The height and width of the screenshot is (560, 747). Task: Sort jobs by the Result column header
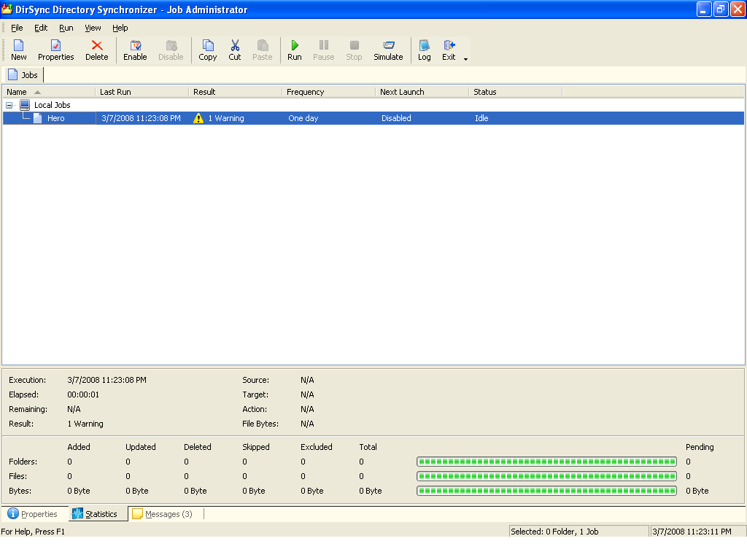pos(236,92)
